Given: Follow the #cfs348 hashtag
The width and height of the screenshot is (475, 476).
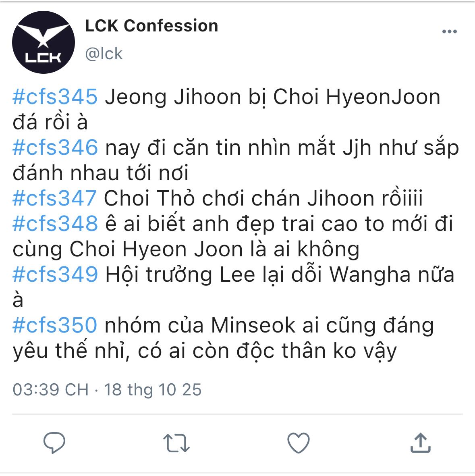Looking at the screenshot, I should coord(55,224).
